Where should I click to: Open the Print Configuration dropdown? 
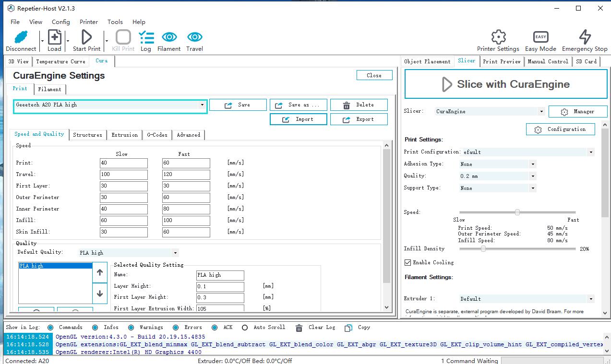point(591,152)
